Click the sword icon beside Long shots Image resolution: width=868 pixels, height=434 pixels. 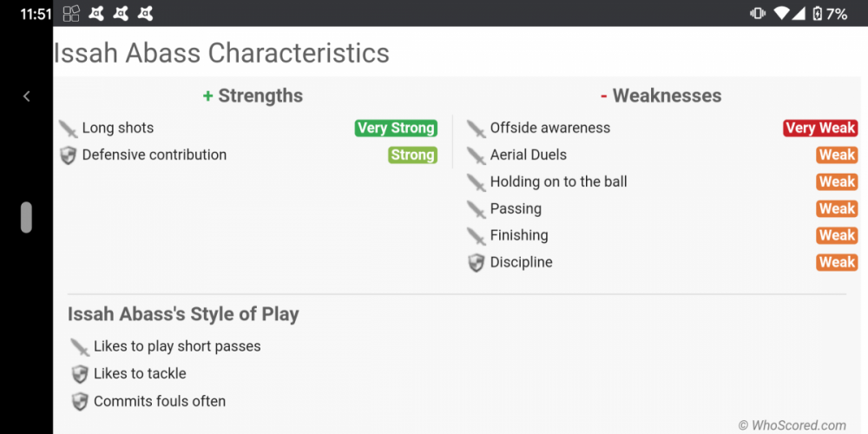[x=69, y=128]
